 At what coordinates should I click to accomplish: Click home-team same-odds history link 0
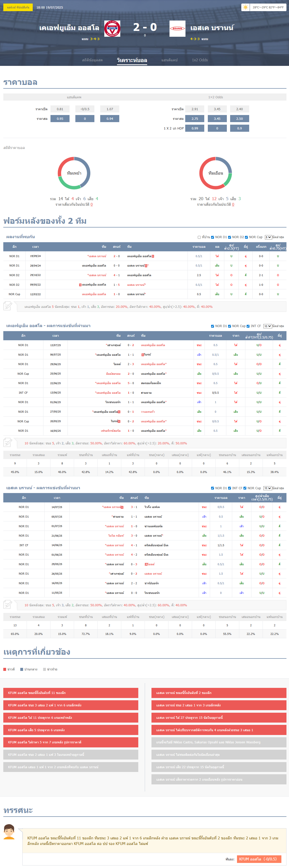[x=92, y=204]
